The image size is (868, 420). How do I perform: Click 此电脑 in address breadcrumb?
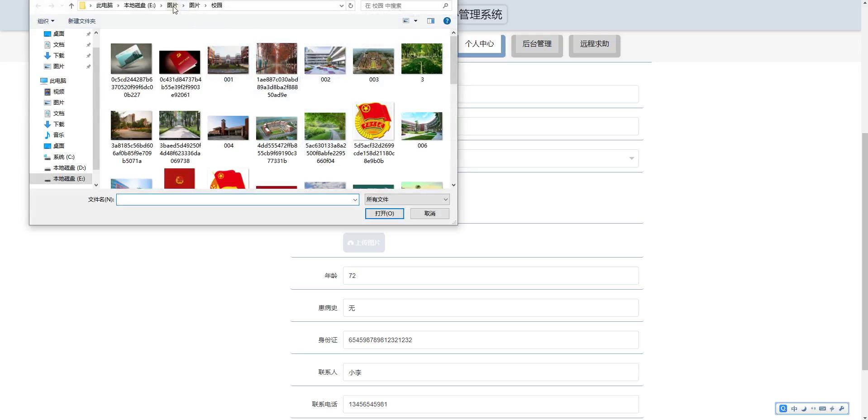(x=105, y=5)
